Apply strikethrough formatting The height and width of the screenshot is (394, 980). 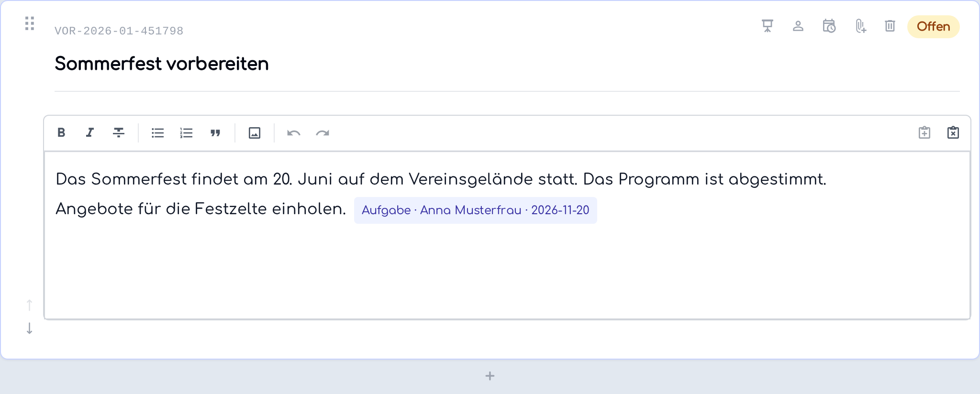coord(119,132)
